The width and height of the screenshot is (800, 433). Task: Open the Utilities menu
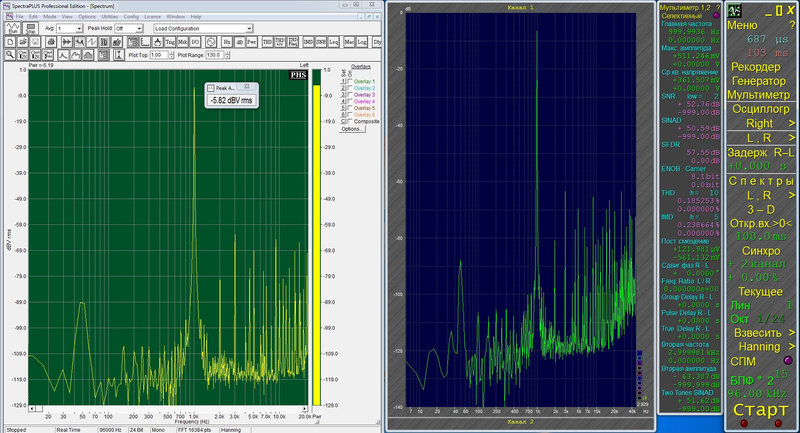click(110, 17)
